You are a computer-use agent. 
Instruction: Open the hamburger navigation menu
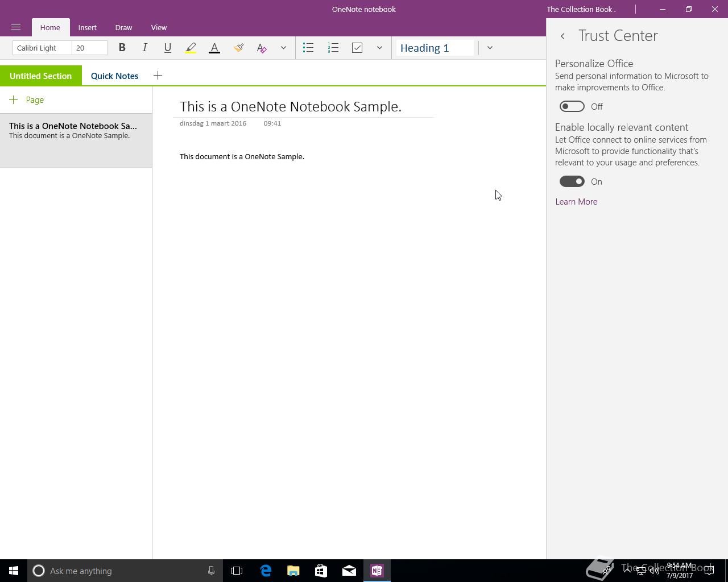[x=16, y=27]
